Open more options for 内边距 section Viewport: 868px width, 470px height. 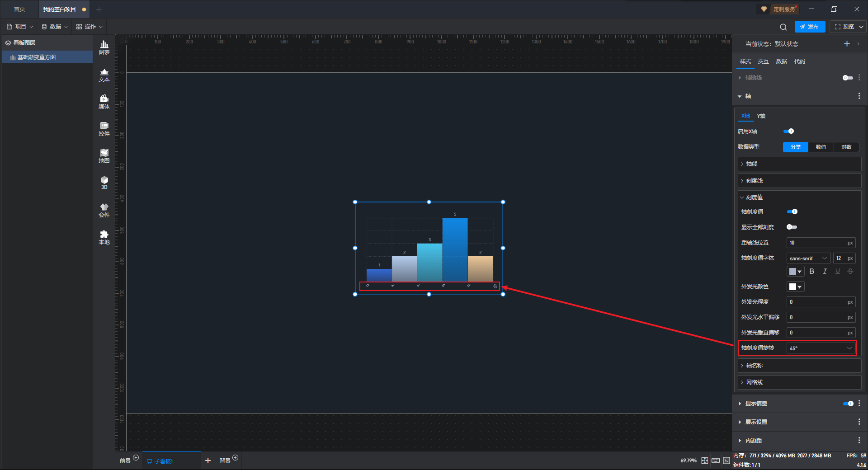(859, 441)
